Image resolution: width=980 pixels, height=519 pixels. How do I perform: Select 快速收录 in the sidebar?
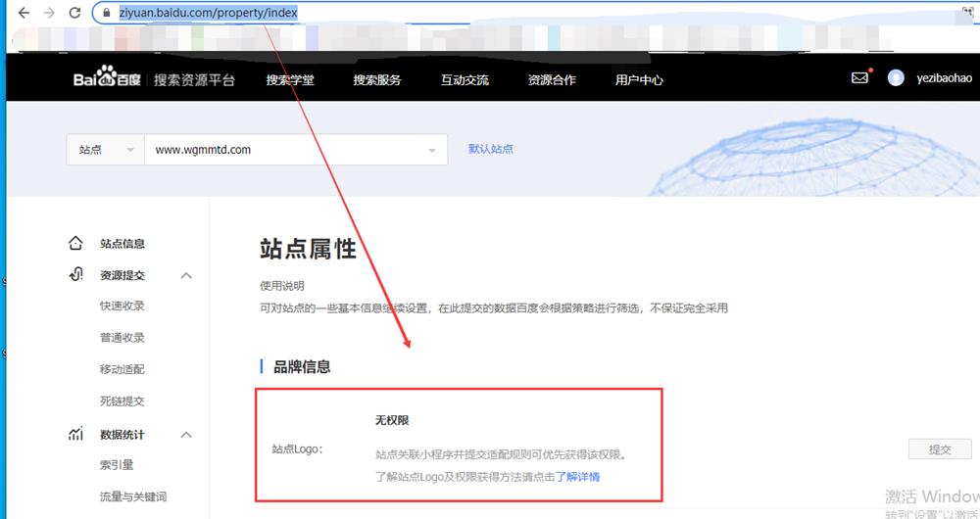pos(122,307)
